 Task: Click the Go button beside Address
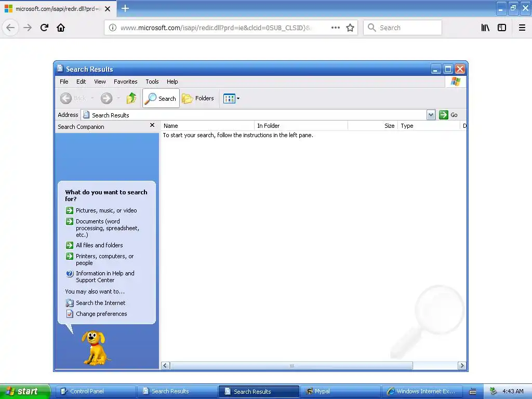coord(448,115)
